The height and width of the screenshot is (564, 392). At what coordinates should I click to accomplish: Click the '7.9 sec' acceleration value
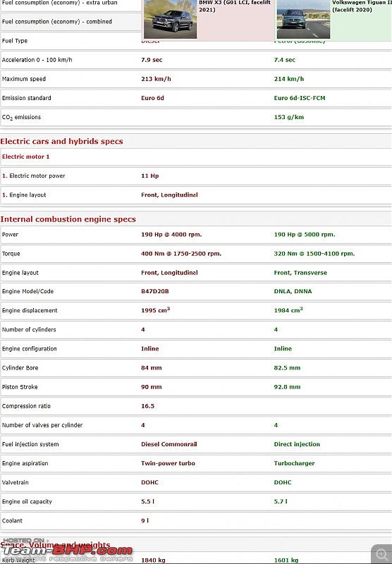(x=152, y=60)
